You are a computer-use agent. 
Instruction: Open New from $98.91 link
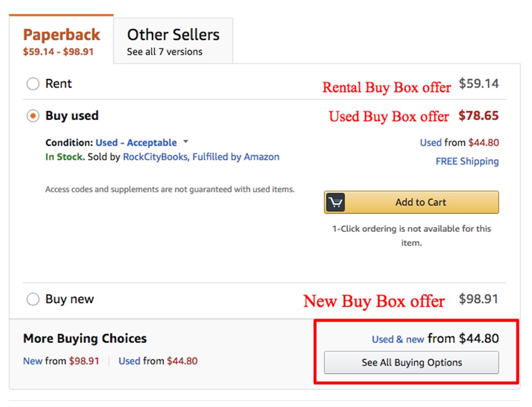(61, 361)
